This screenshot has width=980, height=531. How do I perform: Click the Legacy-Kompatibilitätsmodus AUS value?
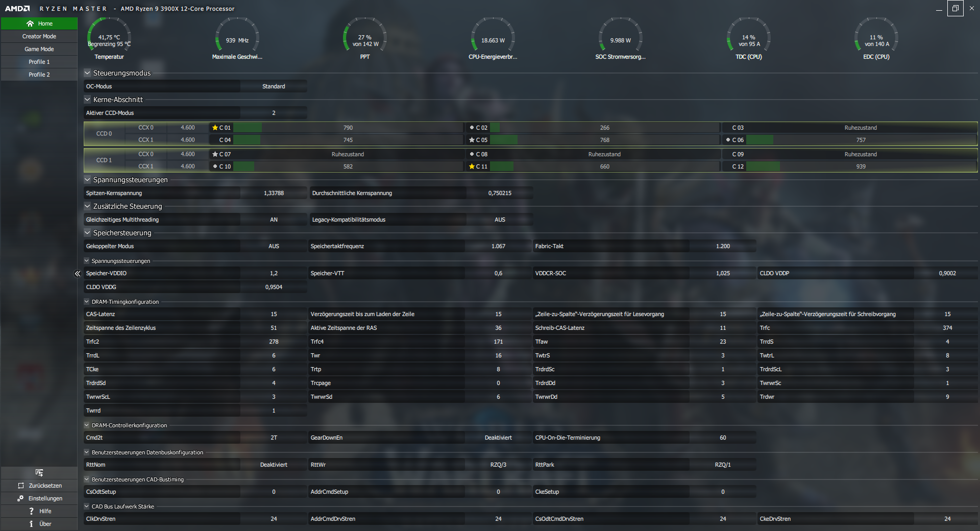(x=500, y=220)
